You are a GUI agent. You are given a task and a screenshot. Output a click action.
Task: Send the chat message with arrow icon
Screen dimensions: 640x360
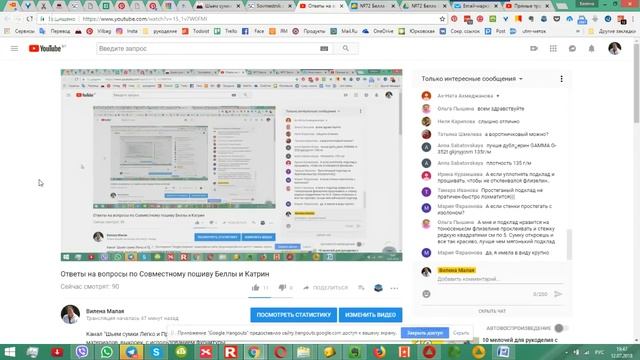click(x=558, y=294)
